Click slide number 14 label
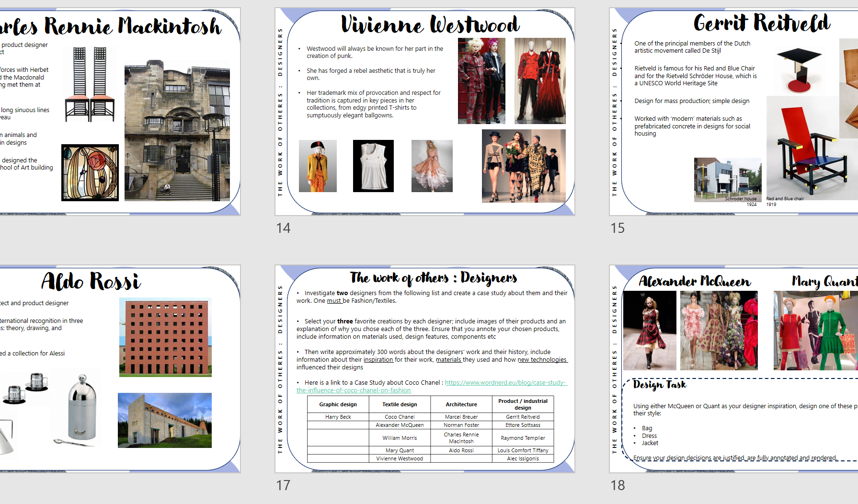858x504 pixels. (x=283, y=228)
